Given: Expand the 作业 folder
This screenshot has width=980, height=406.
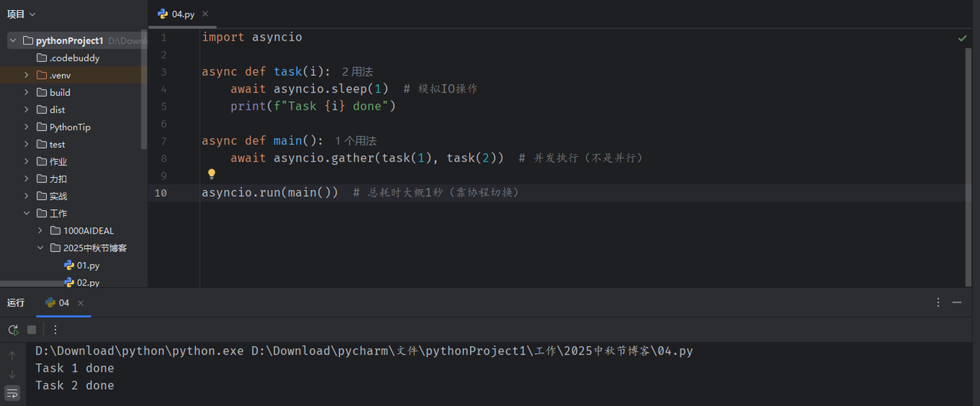Looking at the screenshot, I should (27, 162).
